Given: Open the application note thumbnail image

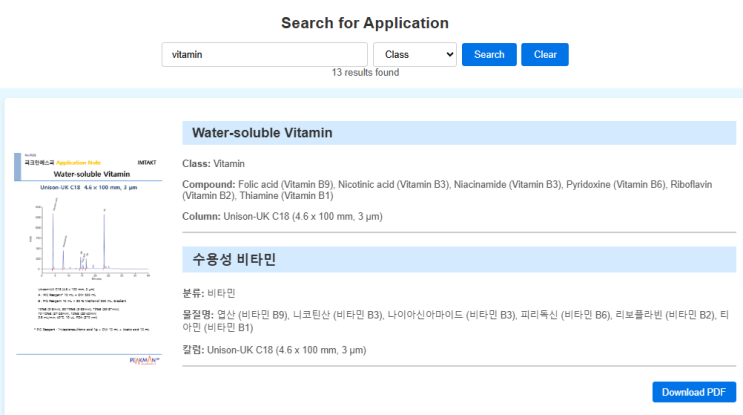Looking at the screenshot, I should coord(89,260).
